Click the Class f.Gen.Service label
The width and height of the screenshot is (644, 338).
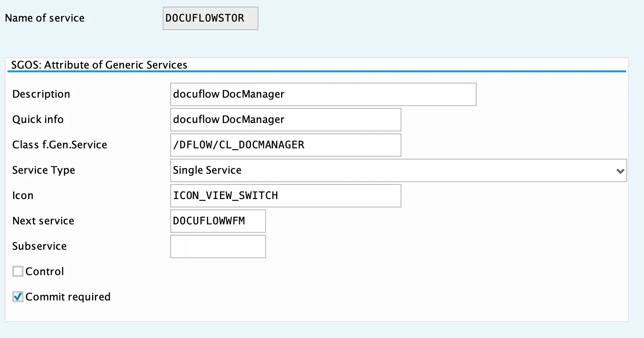pyautogui.click(x=60, y=145)
